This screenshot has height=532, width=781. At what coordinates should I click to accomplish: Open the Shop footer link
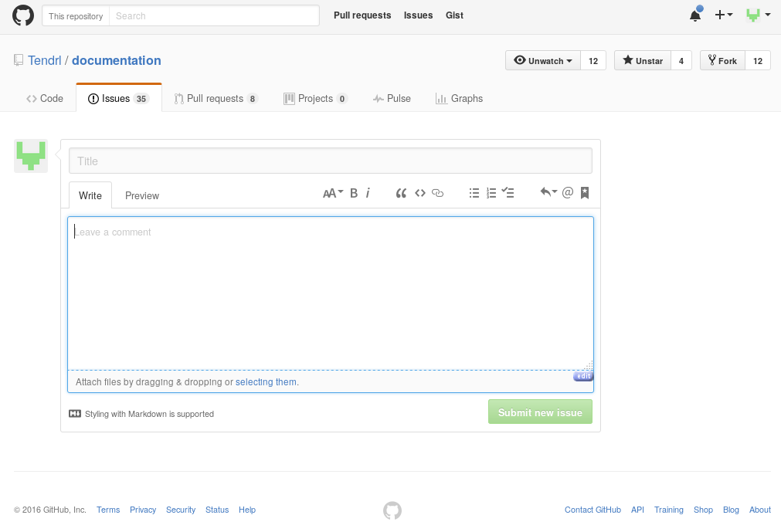pyautogui.click(x=703, y=510)
